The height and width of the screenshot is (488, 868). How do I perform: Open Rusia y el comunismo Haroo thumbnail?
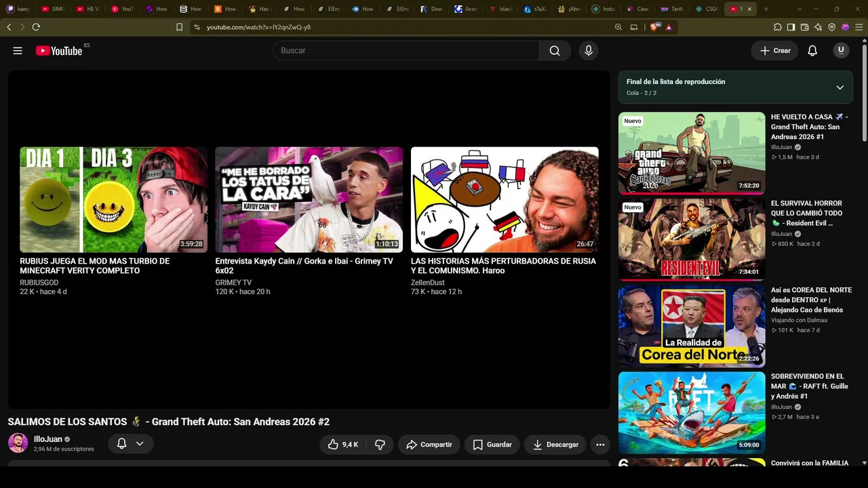[x=505, y=199]
